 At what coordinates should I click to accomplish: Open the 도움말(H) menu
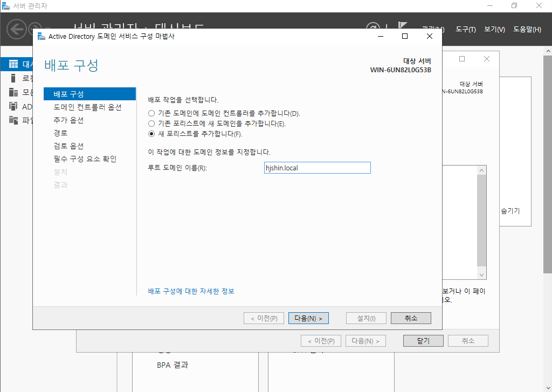coord(527,30)
